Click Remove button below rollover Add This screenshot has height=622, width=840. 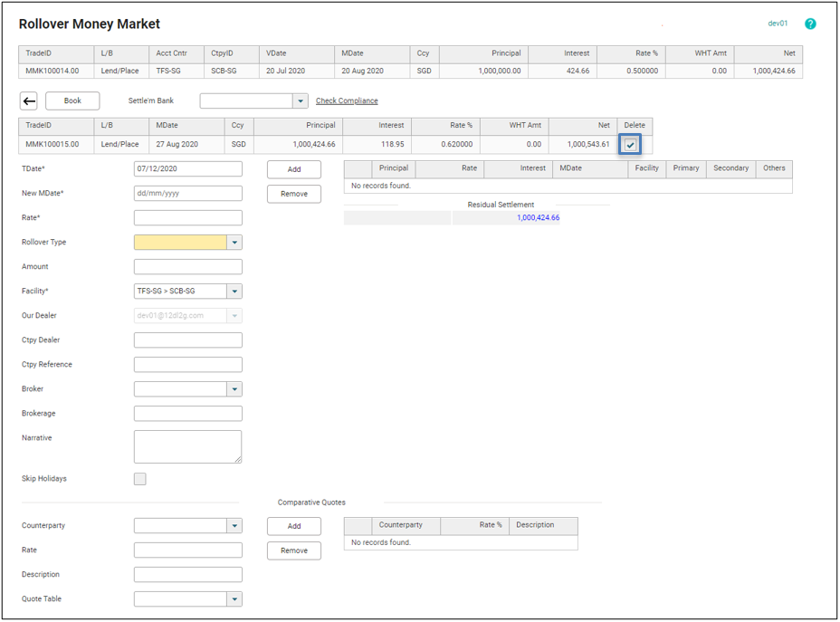(x=294, y=194)
